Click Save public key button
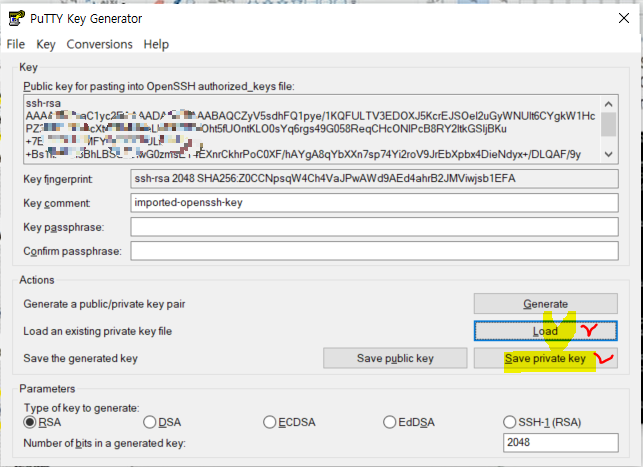The image size is (643, 467). (395, 358)
